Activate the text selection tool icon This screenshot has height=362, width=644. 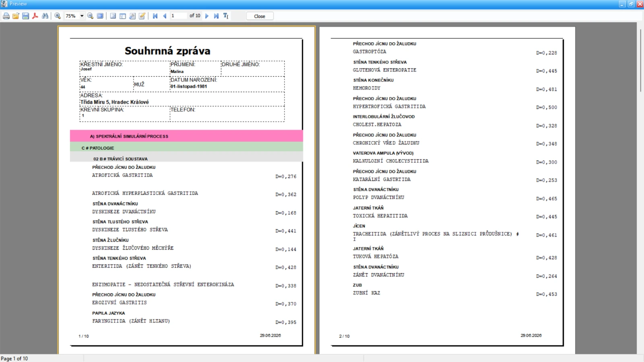click(226, 16)
